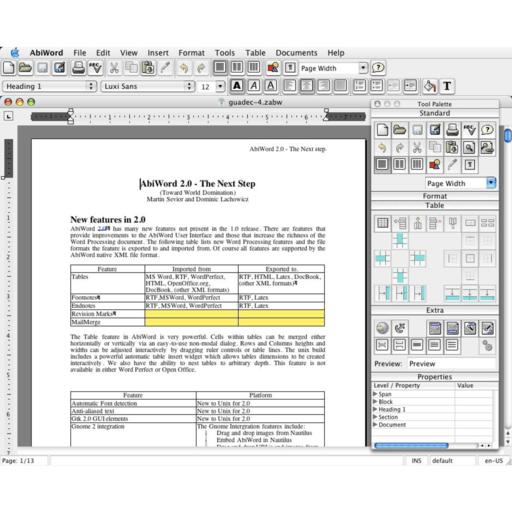Click Save As icon in main toolbar

click(60, 68)
